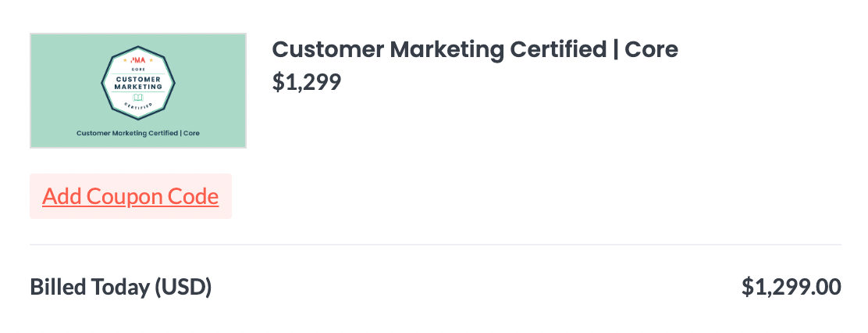The image size is (868, 333).
Task: Click the right orange star on the badge
Action: click(x=151, y=60)
